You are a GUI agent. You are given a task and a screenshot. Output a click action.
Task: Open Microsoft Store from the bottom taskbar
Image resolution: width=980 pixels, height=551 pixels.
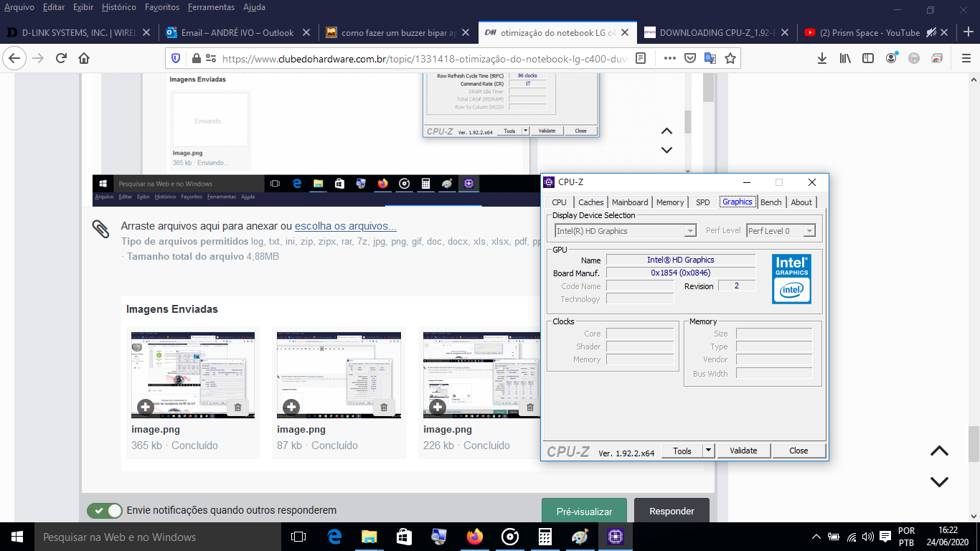pyautogui.click(x=404, y=537)
